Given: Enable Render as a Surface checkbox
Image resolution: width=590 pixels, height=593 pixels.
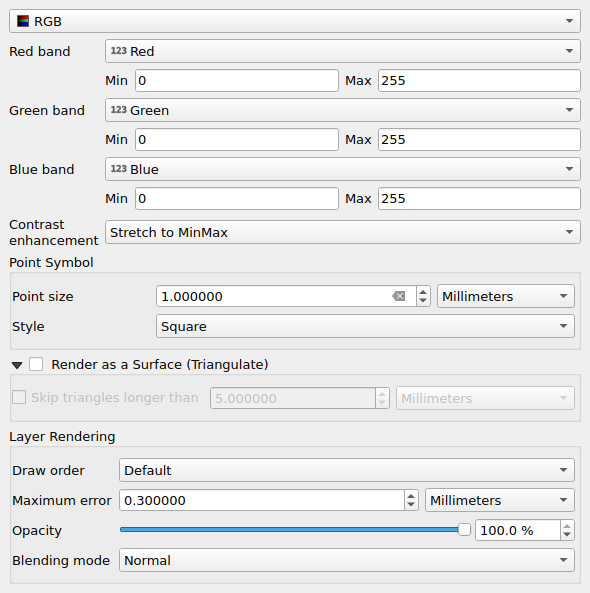Looking at the screenshot, I should point(36,364).
